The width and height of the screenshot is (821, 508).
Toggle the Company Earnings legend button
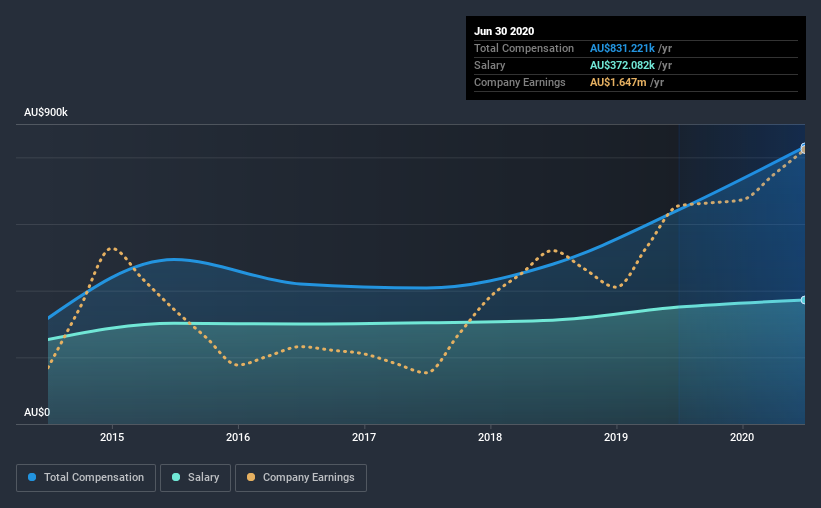click(301, 478)
